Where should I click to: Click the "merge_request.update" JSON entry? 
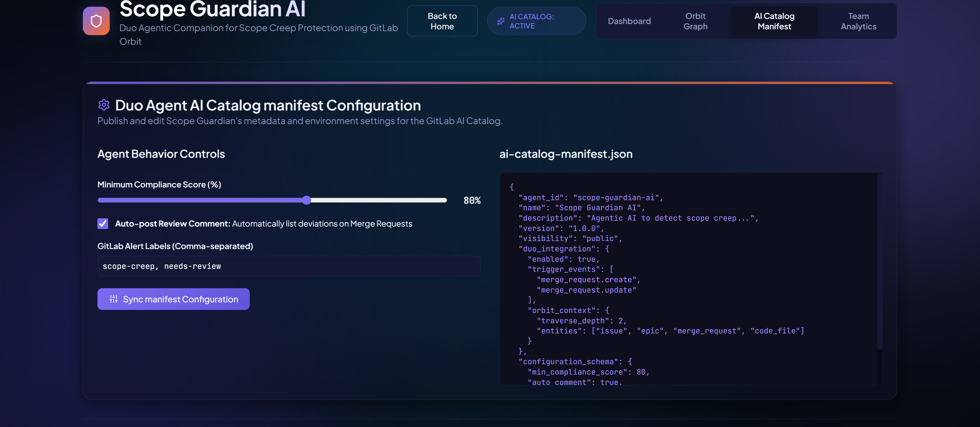click(586, 290)
